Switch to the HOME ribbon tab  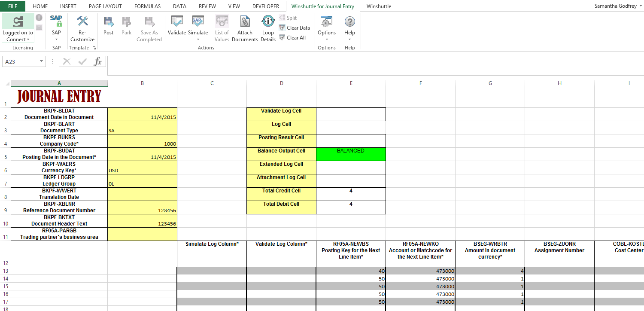[40, 6]
